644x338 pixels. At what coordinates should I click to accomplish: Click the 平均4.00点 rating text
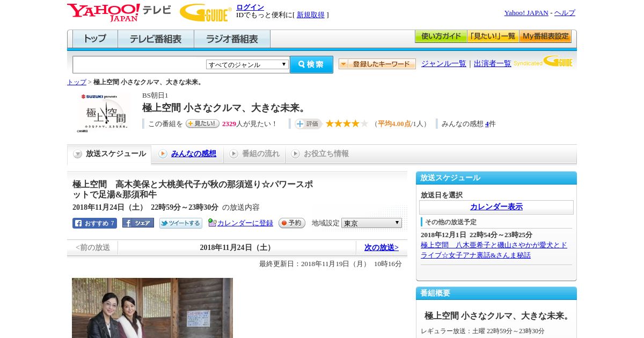point(394,124)
